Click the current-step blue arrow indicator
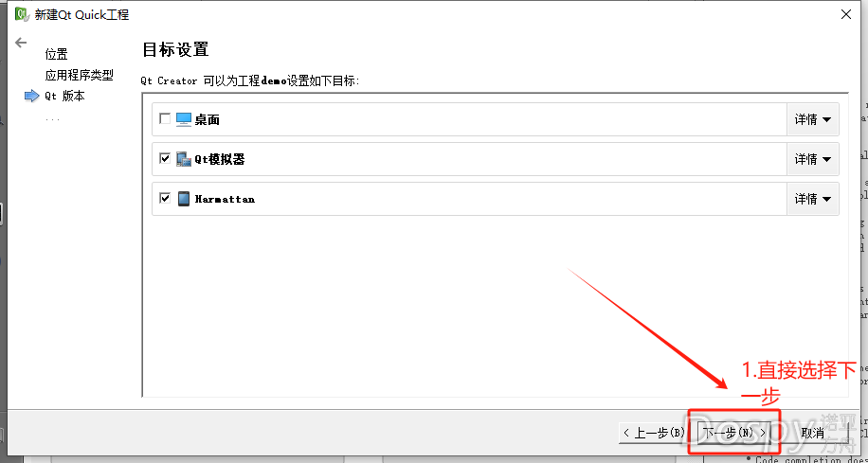868x463 pixels. (x=32, y=97)
